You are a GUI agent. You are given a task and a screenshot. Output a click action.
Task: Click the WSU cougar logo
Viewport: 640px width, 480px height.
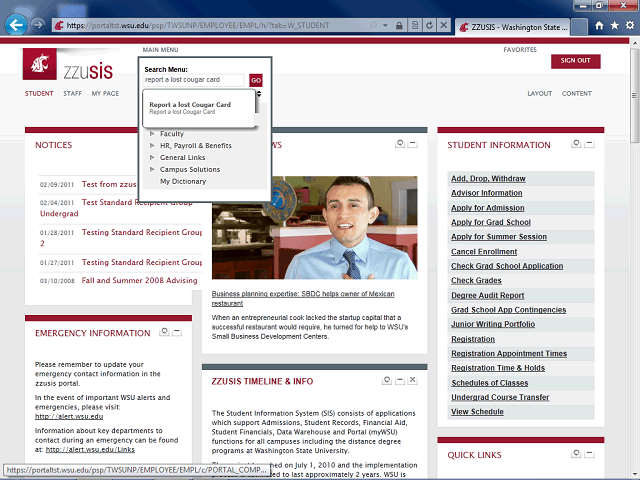40,64
